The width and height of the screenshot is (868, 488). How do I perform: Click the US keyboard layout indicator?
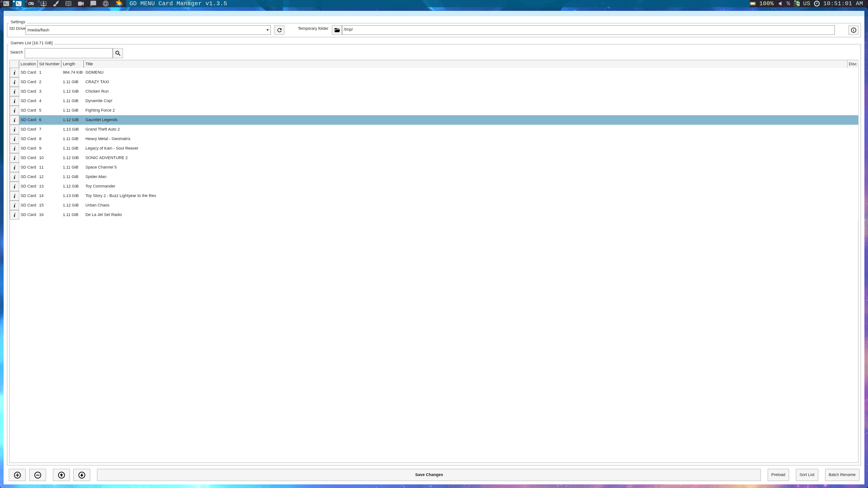click(806, 3)
